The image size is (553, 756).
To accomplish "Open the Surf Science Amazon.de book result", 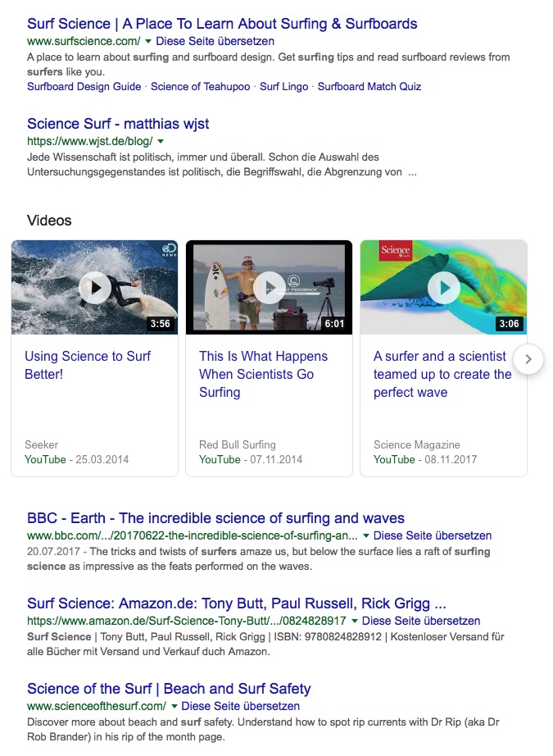I will (x=237, y=603).
